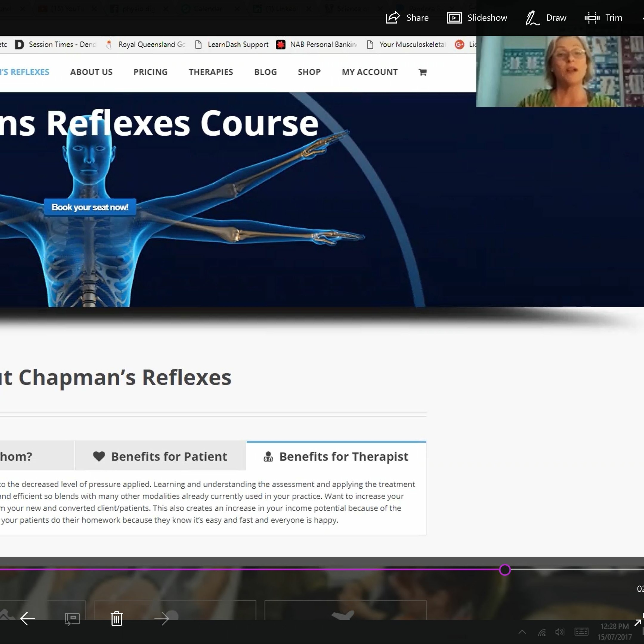Open the NAB Personal Banking bookmark

click(x=317, y=44)
